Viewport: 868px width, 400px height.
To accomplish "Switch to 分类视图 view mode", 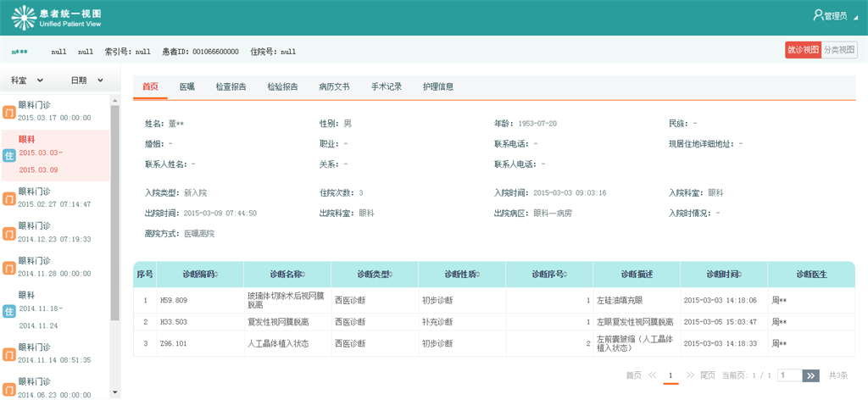I will pyautogui.click(x=839, y=50).
